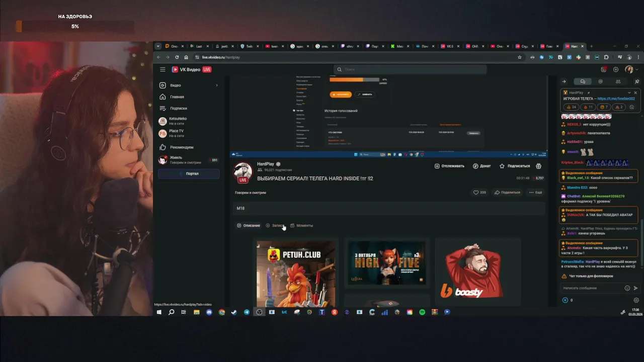Click the Отслеживать follow button

(x=449, y=166)
